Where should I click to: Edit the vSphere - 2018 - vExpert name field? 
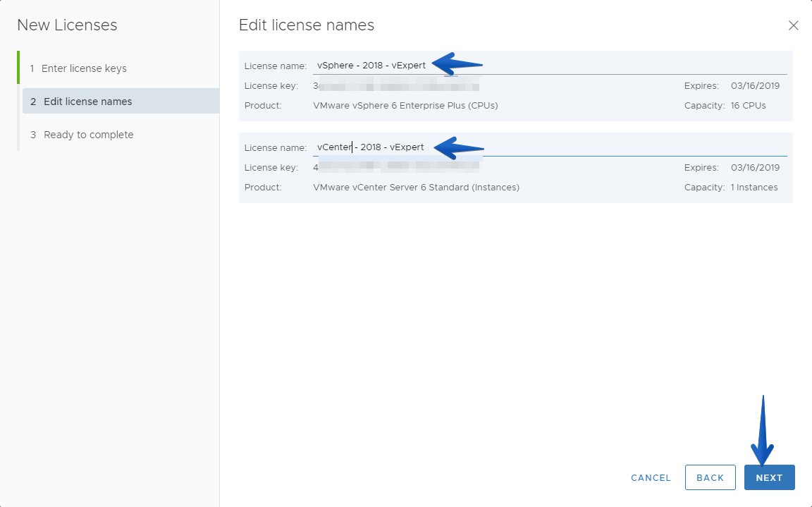click(550, 66)
